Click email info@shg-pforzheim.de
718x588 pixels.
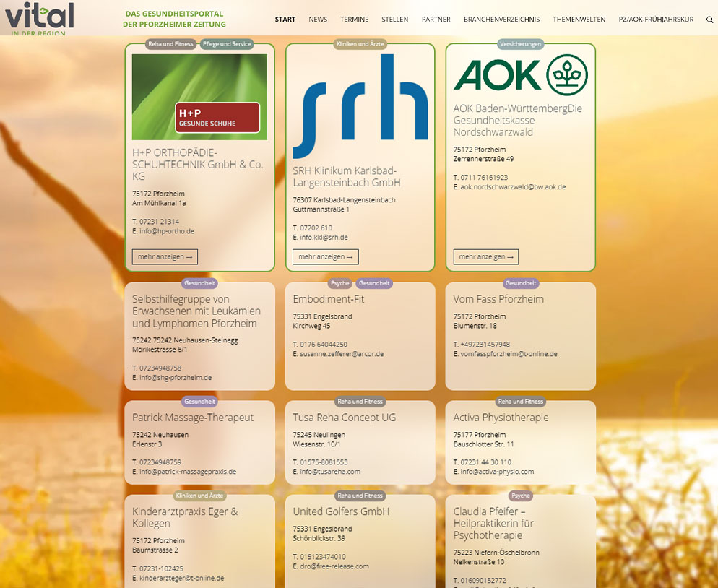(176, 378)
